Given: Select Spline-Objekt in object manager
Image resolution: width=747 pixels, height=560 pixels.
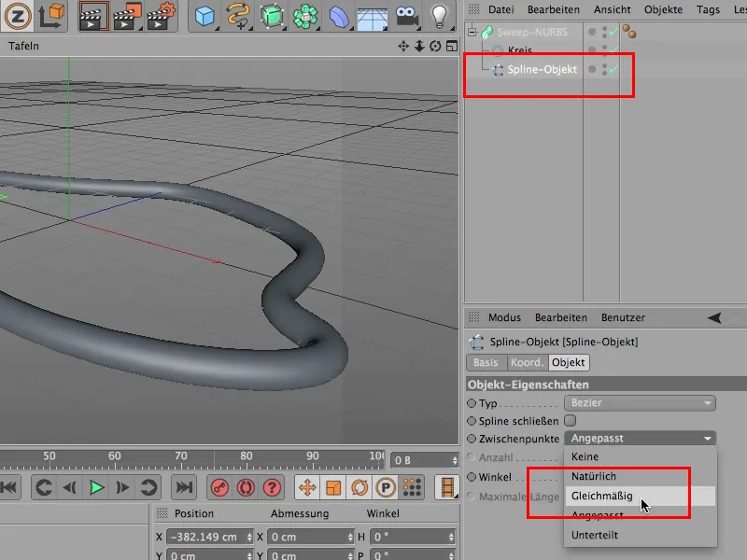Looking at the screenshot, I should click(542, 69).
